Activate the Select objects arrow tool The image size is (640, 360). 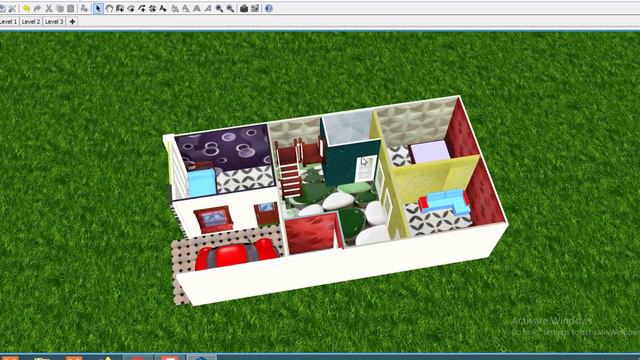tap(98, 8)
